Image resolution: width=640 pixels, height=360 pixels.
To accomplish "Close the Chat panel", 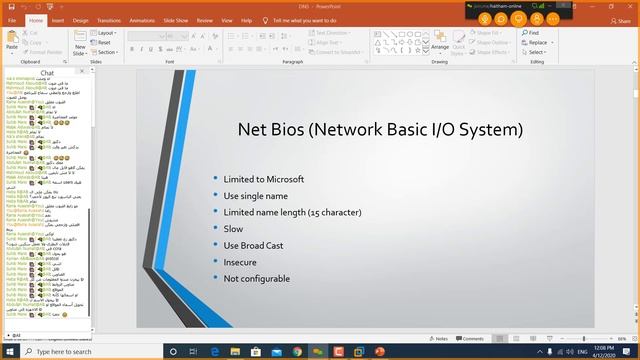I will click(x=82, y=71).
